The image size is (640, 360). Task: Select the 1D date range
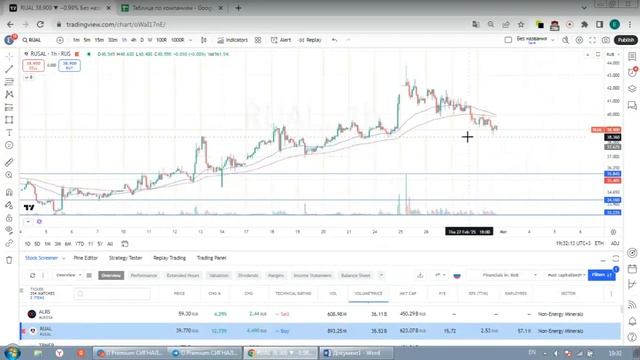point(27,244)
